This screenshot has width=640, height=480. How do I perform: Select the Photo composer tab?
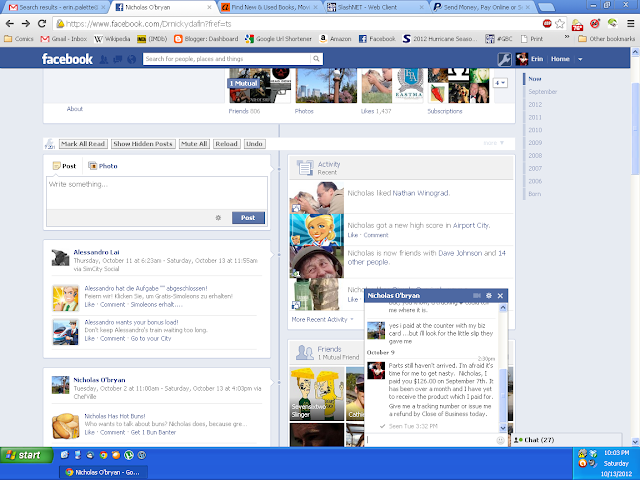pos(103,166)
